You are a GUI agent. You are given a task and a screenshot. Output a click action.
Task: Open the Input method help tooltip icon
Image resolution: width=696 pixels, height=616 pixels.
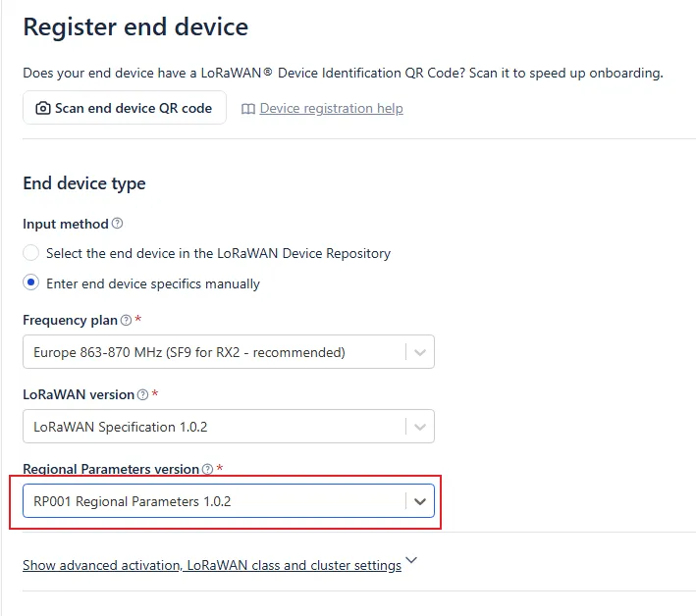(117, 223)
